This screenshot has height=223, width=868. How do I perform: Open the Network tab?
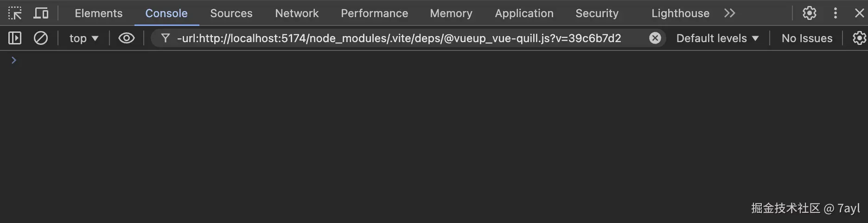pyautogui.click(x=297, y=13)
